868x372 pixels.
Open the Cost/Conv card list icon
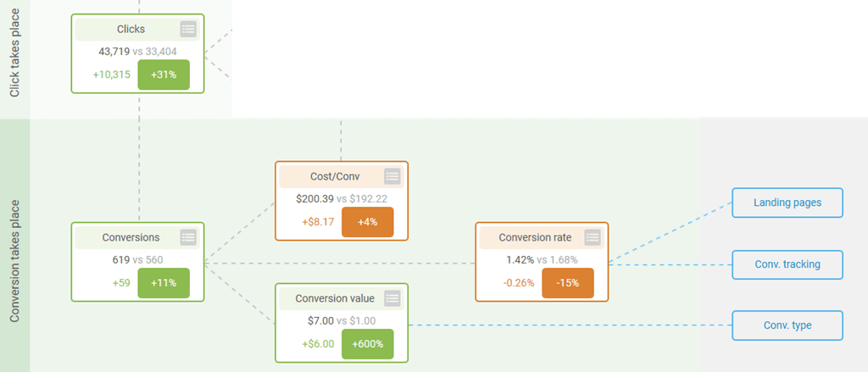click(392, 176)
